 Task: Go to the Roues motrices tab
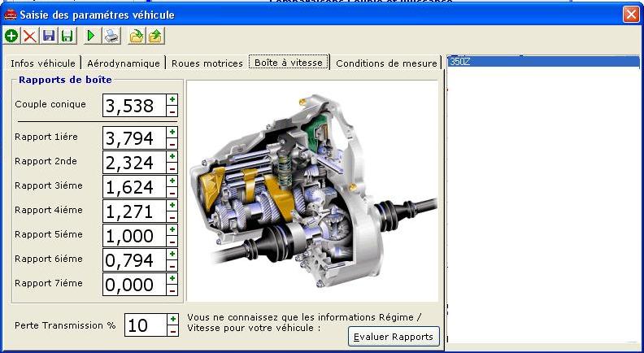(207, 63)
